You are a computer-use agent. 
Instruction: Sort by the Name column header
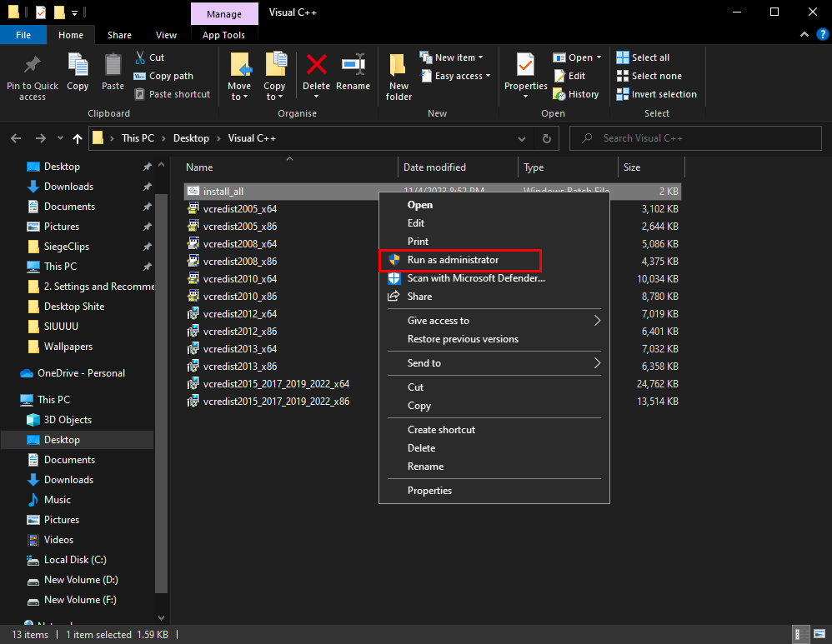[289, 167]
